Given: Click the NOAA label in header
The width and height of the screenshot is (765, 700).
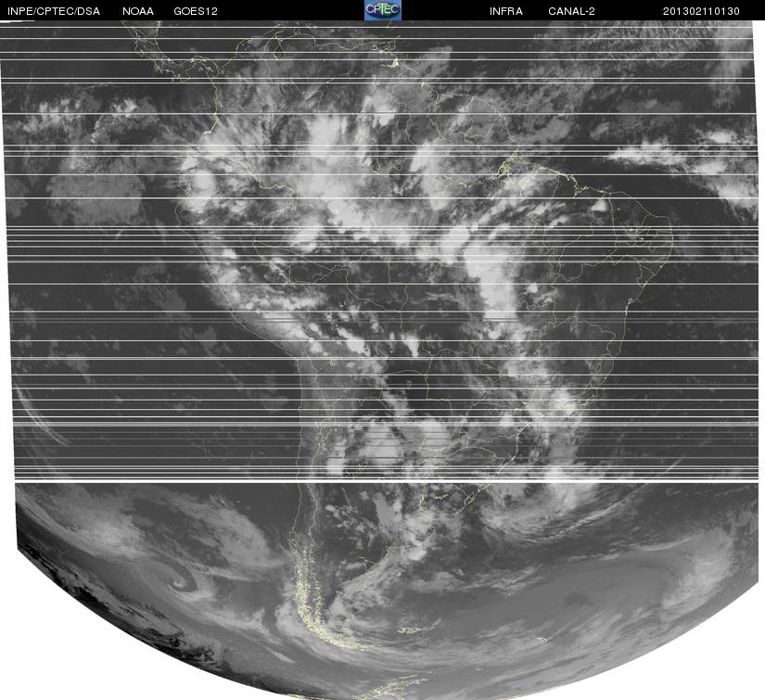Looking at the screenshot, I should point(138,11).
